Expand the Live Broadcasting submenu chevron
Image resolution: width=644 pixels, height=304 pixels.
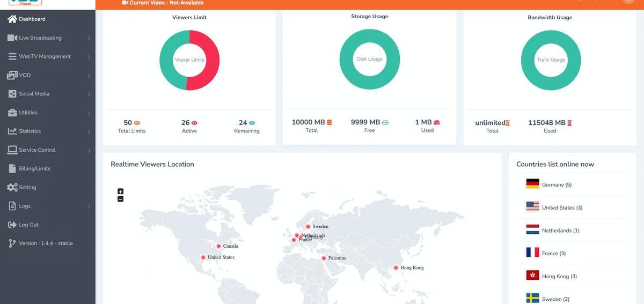point(89,39)
